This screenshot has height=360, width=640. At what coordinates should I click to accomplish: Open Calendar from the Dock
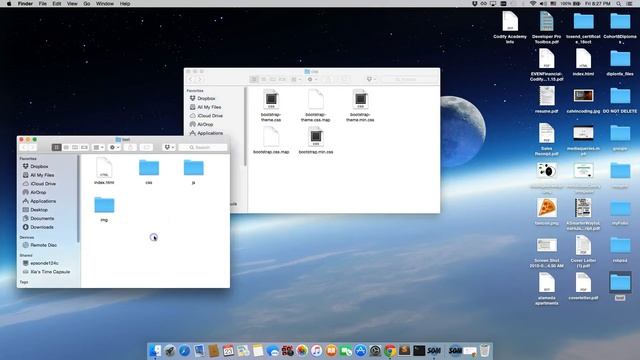tap(229, 351)
